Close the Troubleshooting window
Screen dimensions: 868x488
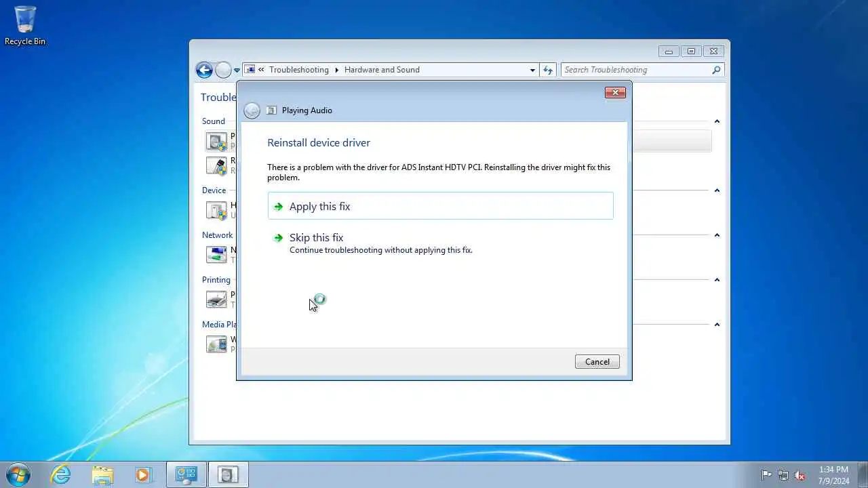tap(713, 52)
